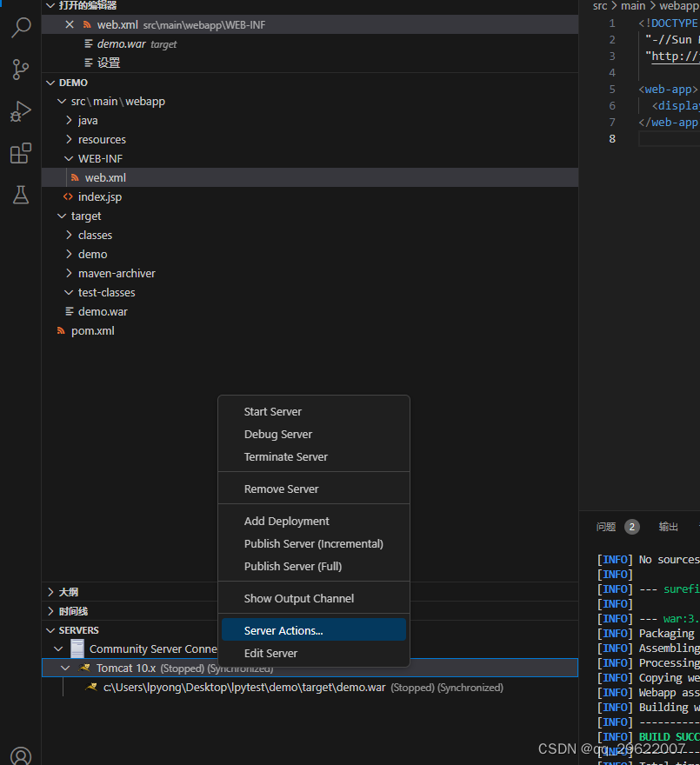This screenshot has width=700, height=765.
Task: Collapse the DEMO project section
Action: (50, 83)
